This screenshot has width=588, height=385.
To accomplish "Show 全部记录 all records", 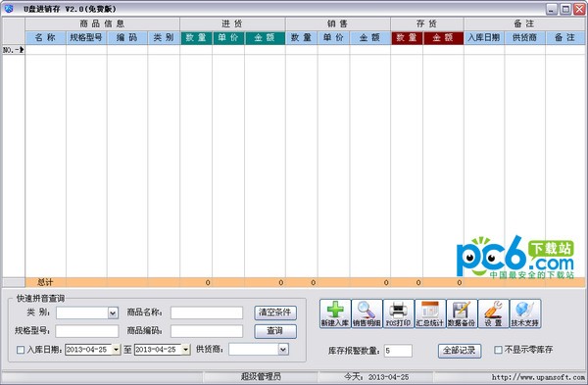I will 460,351.
